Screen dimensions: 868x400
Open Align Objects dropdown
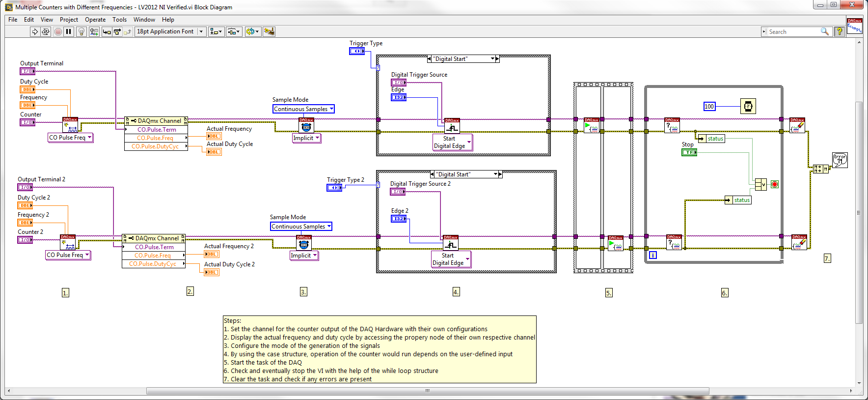[x=216, y=31]
